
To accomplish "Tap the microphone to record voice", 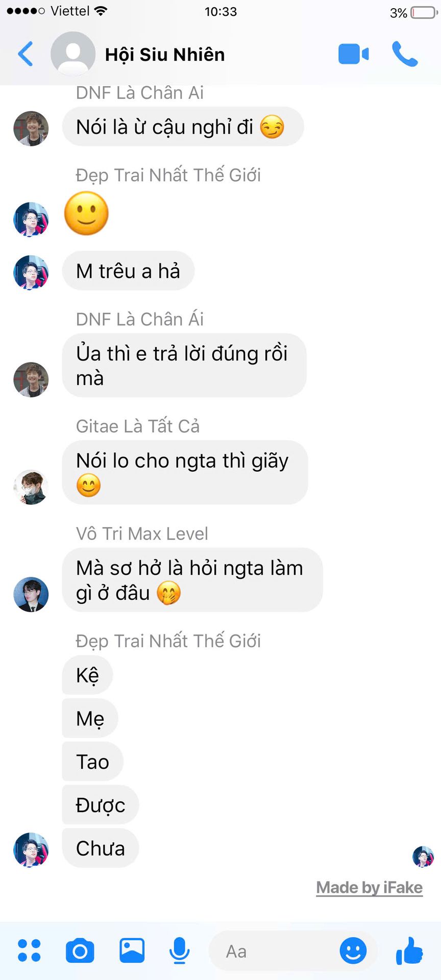I will pyautogui.click(x=180, y=950).
